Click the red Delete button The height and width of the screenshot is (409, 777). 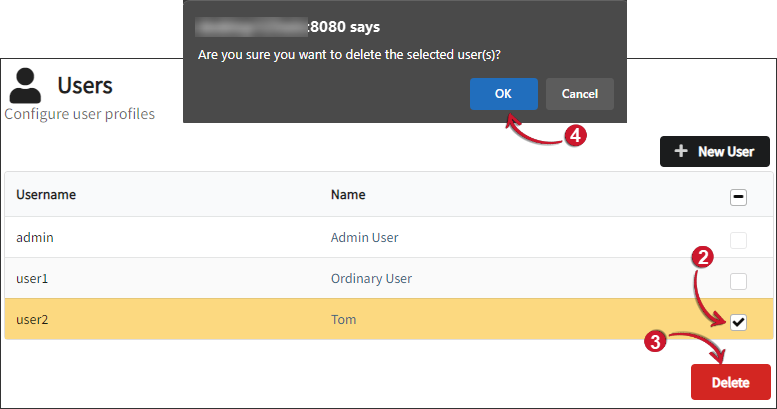731,382
